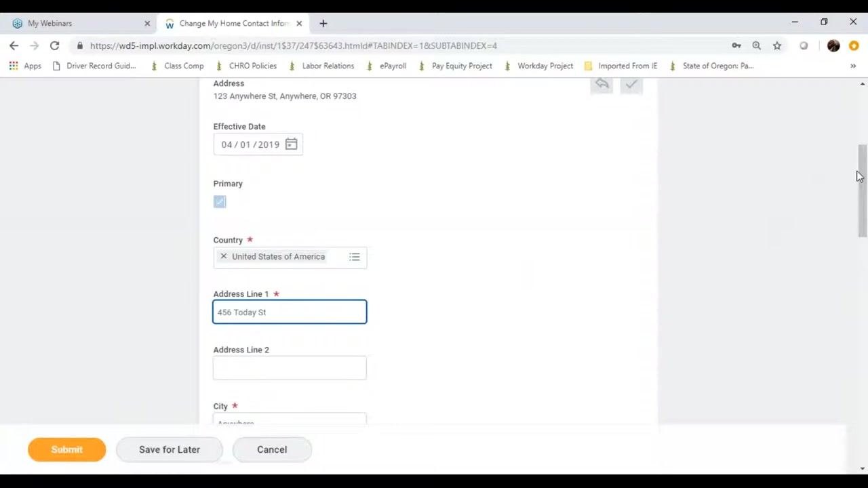
Task: Click the scrollbar up arrow
Action: click(x=863, y=83)
